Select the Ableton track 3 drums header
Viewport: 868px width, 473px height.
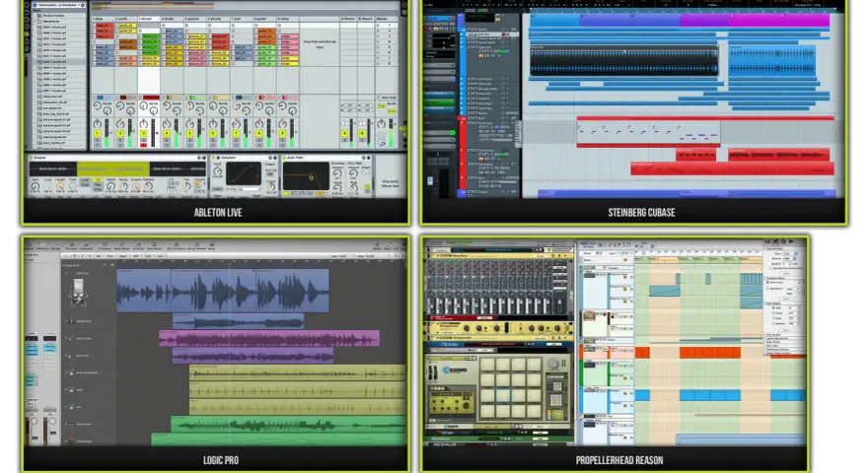click(x=148, y=19)
